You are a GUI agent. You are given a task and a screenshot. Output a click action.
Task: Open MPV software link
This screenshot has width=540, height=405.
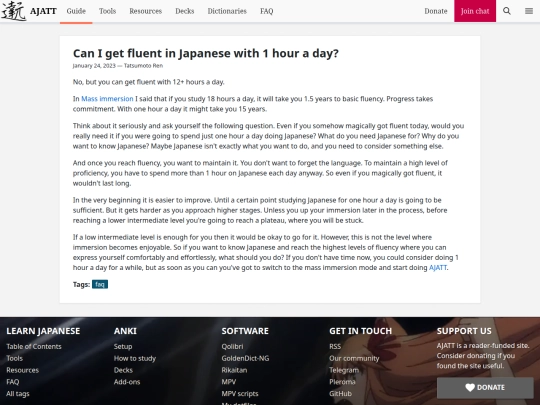[229, 382]
